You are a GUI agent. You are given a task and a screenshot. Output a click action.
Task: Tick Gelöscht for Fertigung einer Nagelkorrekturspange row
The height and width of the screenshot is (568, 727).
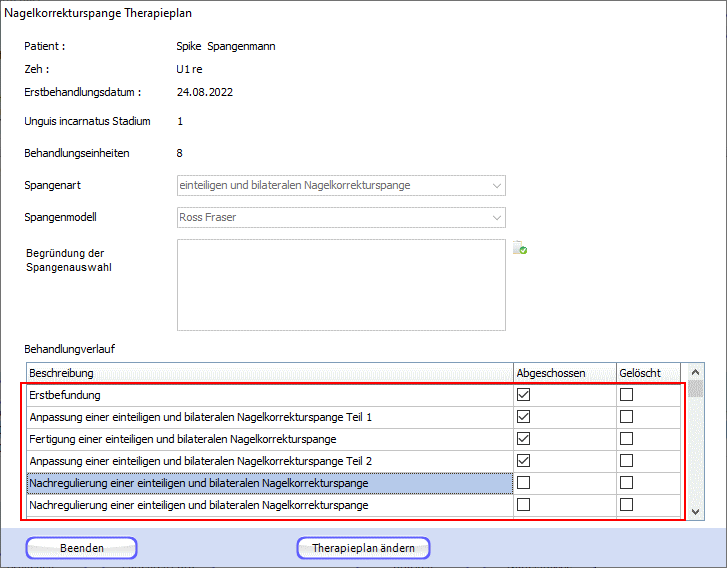pos(626,439)
